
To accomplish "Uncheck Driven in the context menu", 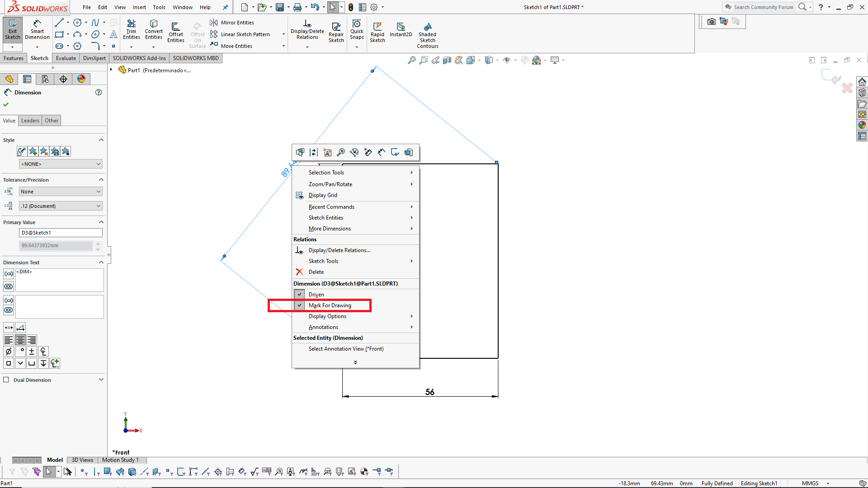I will point(316,294).
